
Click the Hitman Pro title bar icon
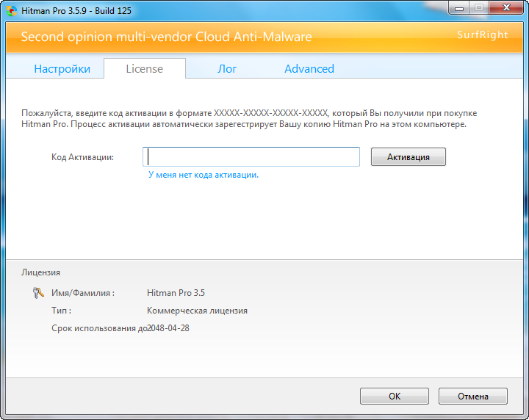click(12, 11)
